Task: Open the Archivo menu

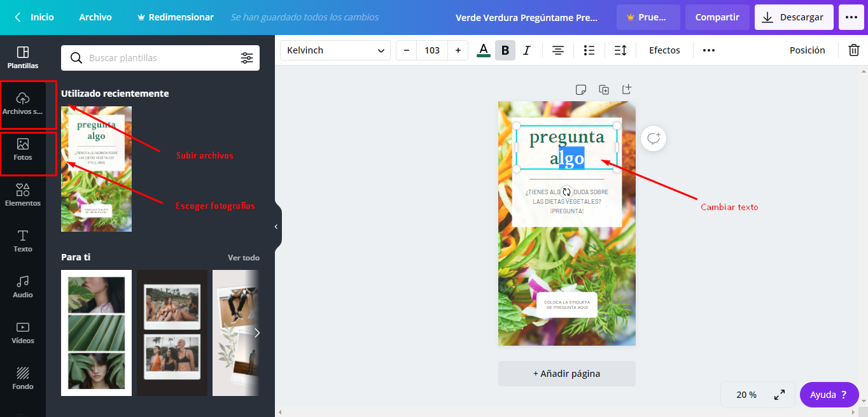Action: [95, 17]
